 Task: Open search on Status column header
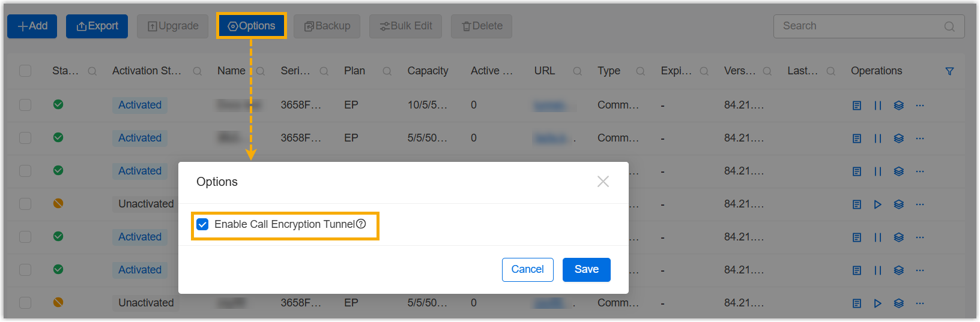click(92, 71)
